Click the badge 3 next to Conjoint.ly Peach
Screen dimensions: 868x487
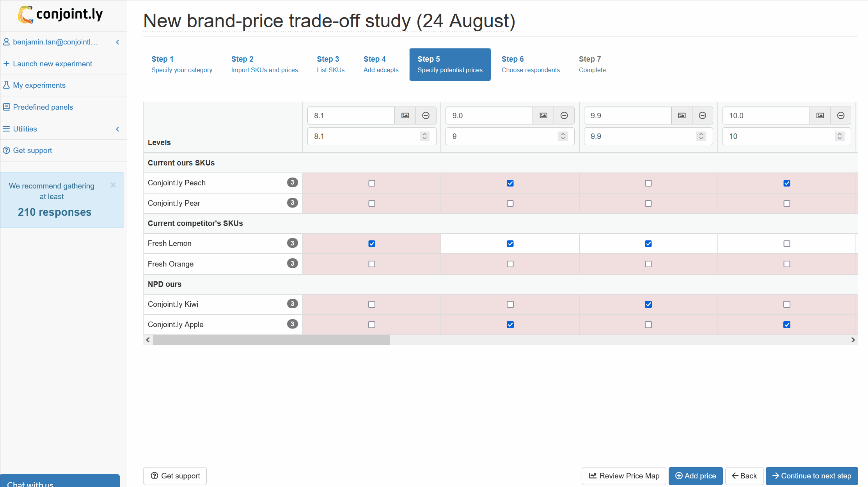point(293,182)
